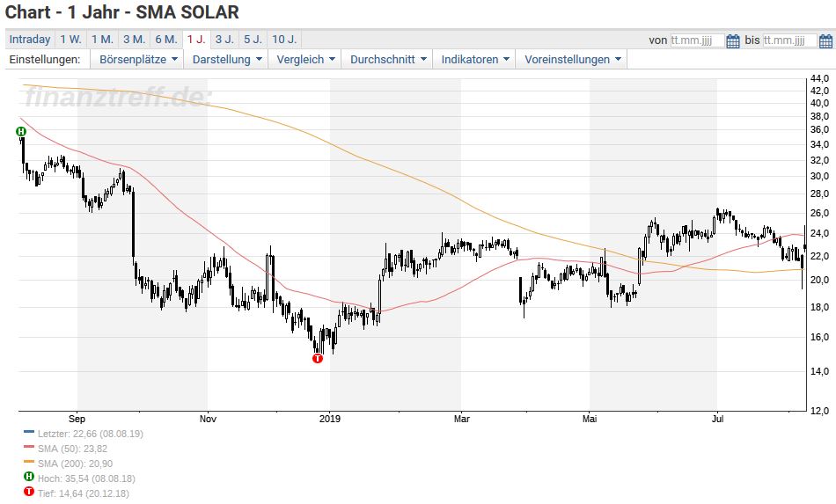This screenshot has height=504, width=836.
Task: Focus the 'bis' end date field
Action: point(789,40)
